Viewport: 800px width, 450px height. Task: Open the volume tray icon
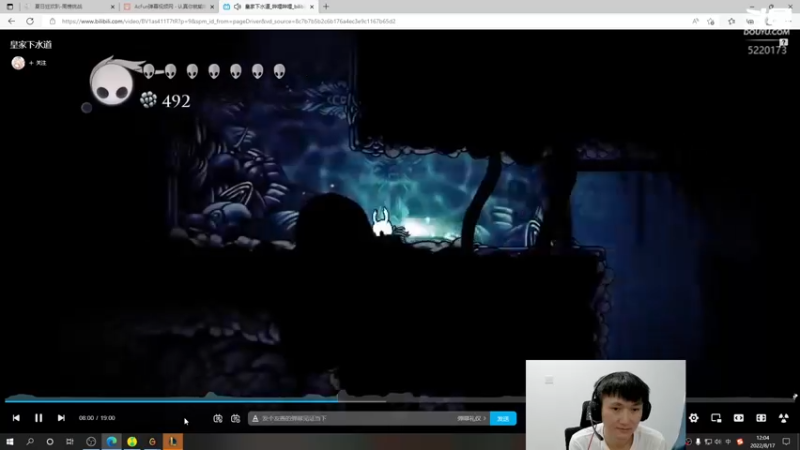(718, 442)
